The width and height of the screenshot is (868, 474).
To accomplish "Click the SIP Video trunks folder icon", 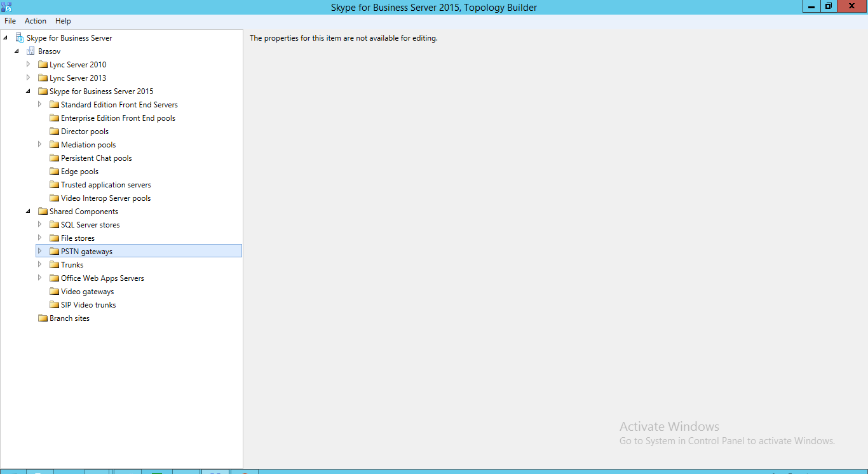I will (54, 305).
